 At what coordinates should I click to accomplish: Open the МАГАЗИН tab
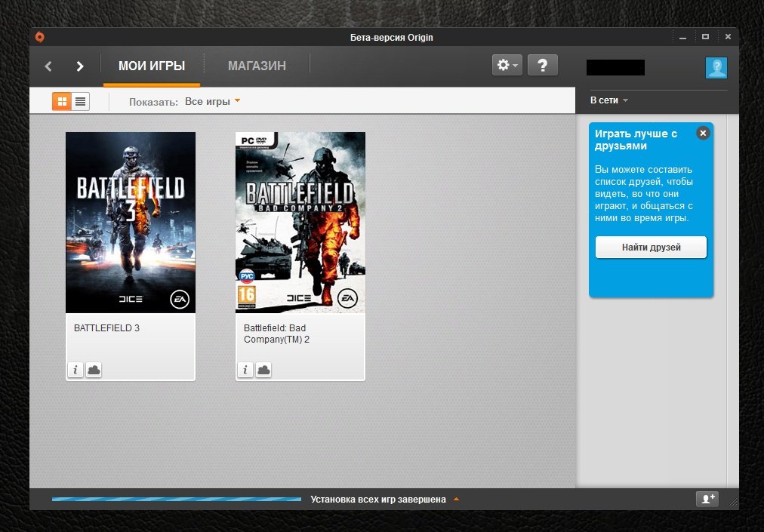(257, 66)
